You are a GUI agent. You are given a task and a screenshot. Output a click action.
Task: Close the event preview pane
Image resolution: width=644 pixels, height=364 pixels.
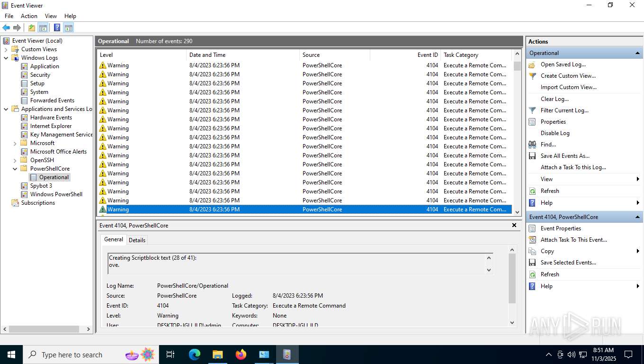[514, 226]
